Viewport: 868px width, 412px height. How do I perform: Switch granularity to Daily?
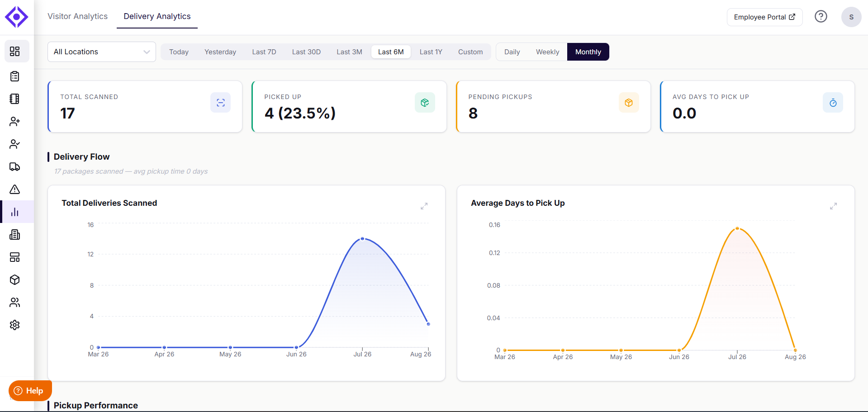[512, 52]
